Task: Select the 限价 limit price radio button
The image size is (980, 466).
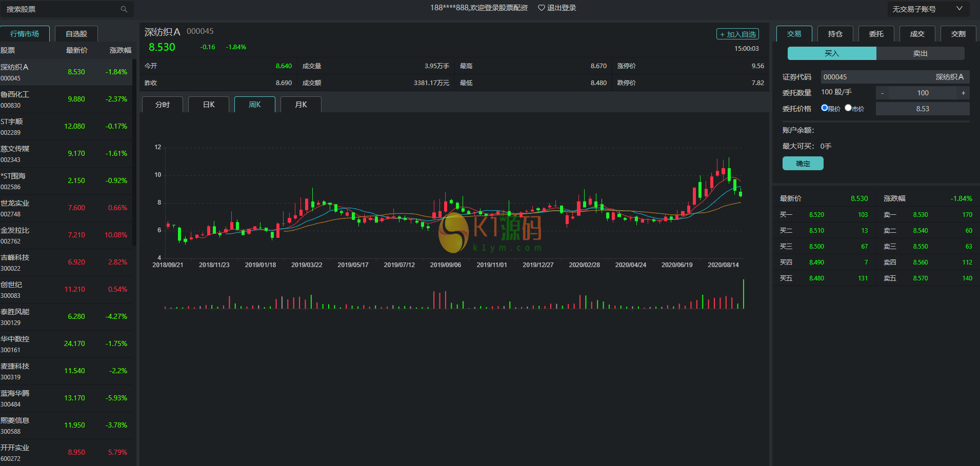Action: (825, 108)
